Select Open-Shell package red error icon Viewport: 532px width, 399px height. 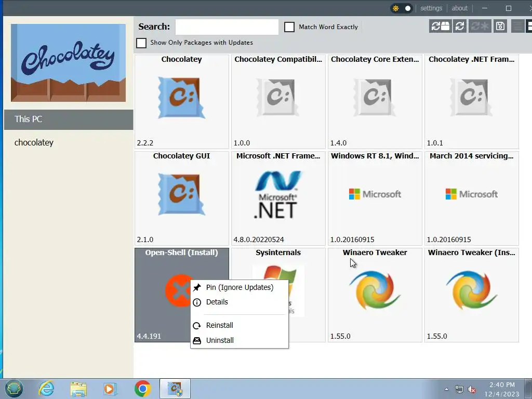pos(178,290)
